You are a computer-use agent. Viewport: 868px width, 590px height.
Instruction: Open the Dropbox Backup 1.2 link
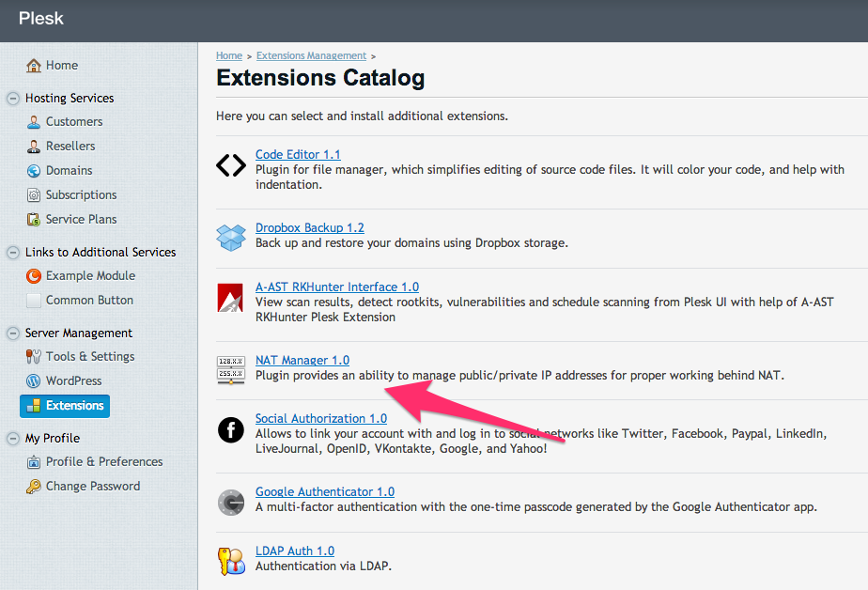point(309,227)
